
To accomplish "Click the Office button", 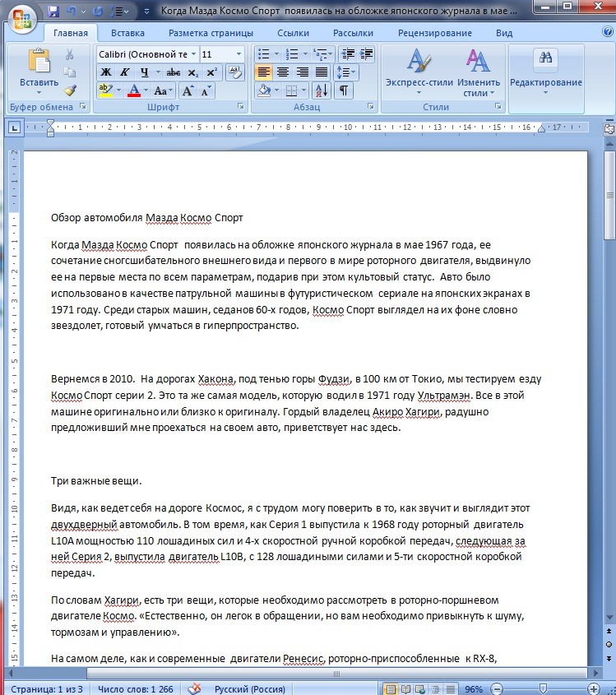I will (x=22, y=18).
